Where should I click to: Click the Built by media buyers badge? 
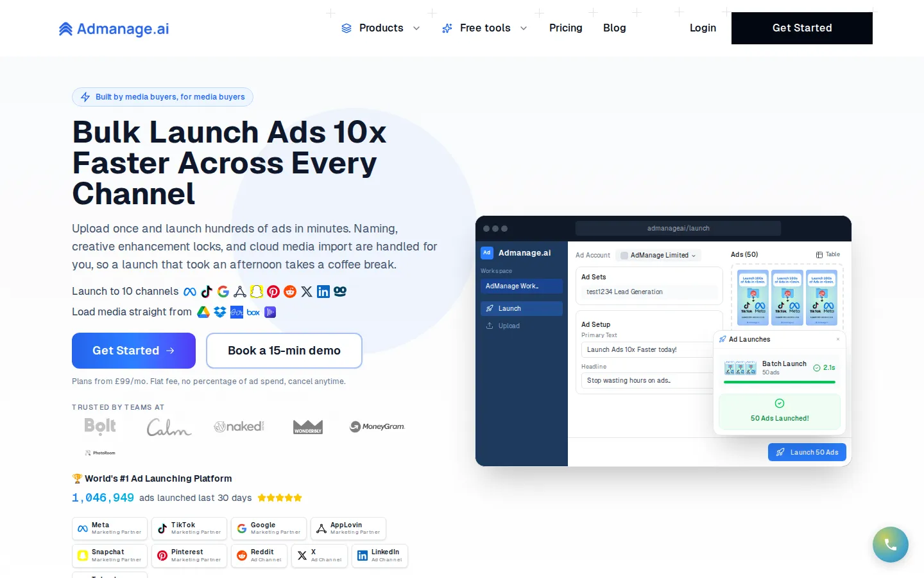tap(162, 97)
